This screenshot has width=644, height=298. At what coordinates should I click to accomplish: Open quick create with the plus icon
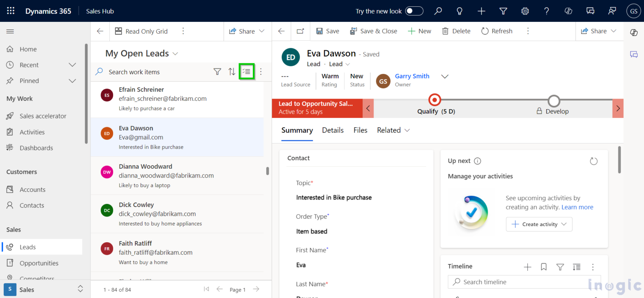[481, 11]
